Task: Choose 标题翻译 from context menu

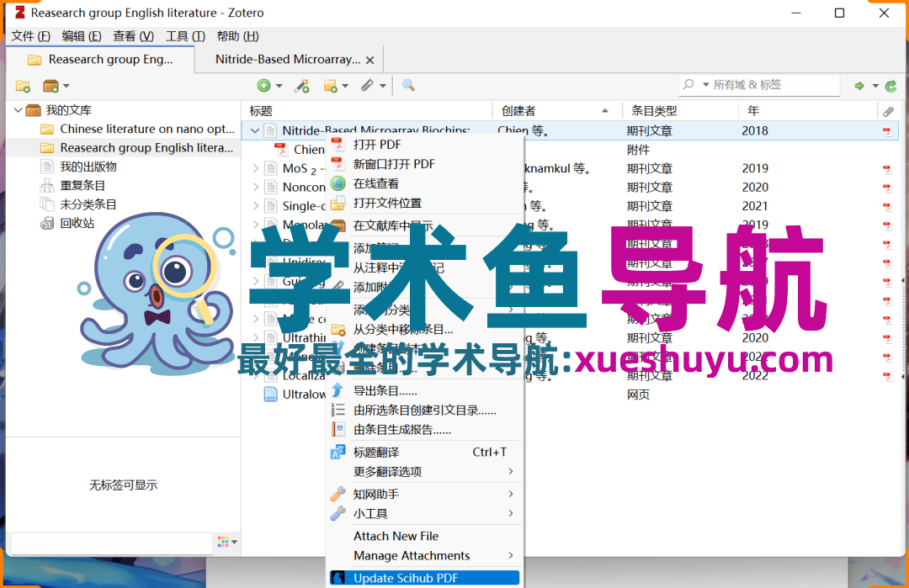Action: [x=425, y=453]
